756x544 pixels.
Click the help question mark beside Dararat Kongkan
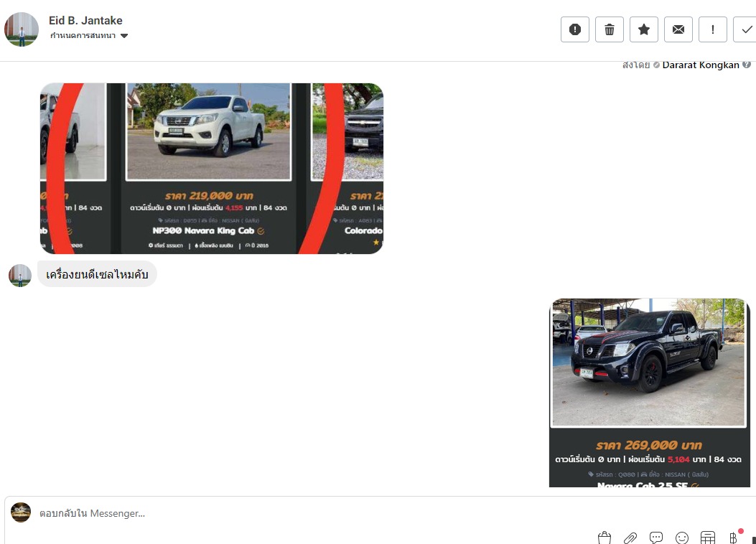click(x=747, y=65)
